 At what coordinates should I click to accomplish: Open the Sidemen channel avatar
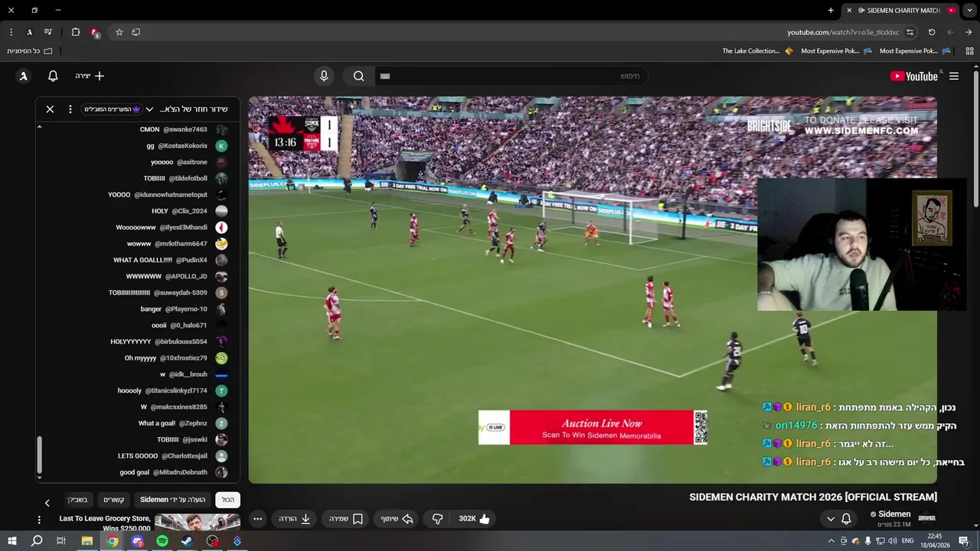point(926,519)
